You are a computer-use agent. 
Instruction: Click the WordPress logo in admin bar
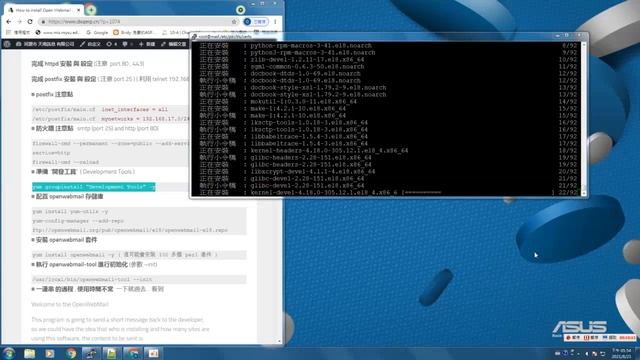(x=7, y=44)
